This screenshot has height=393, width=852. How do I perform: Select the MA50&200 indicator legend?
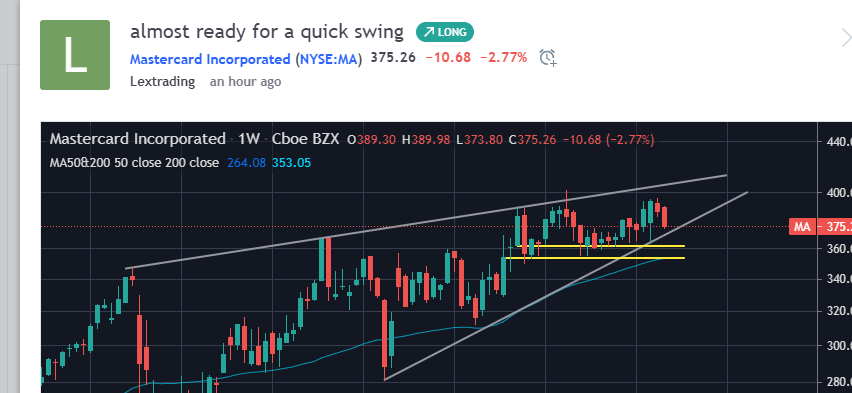click(134, 163)
